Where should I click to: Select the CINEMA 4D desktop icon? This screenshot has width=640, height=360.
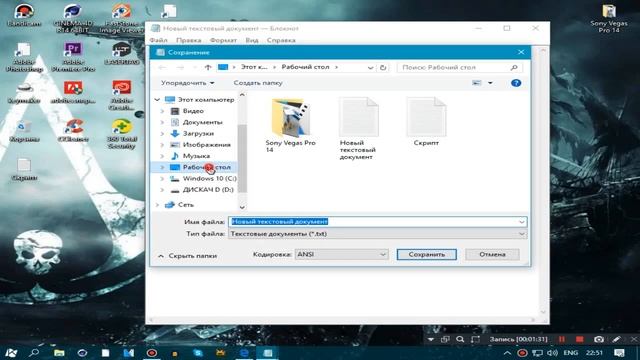[x=73, y=18]
